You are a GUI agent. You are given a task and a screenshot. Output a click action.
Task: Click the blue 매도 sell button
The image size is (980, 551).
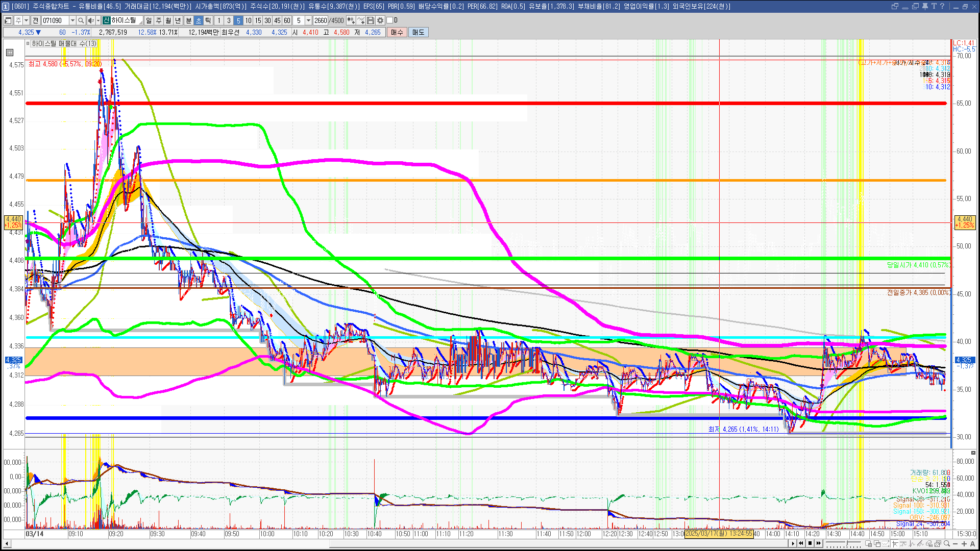pyautogui.click(x=418, y=32)
